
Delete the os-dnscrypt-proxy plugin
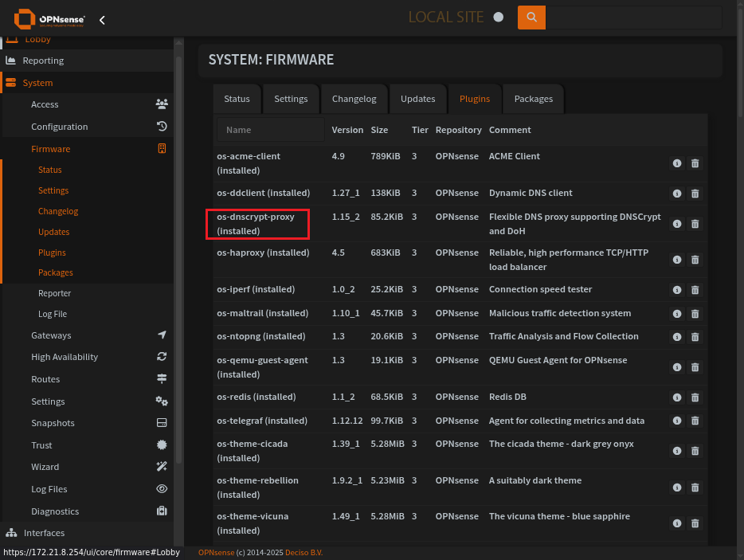(x=695, y=224)
